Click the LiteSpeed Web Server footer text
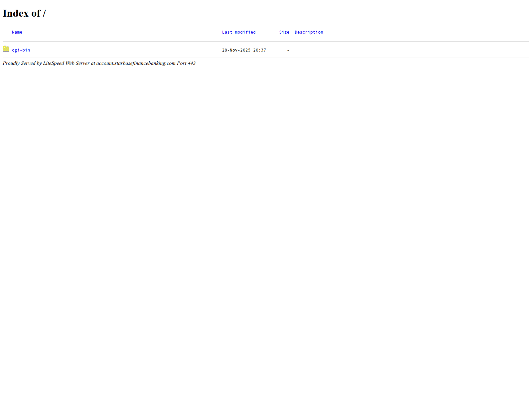 tap(99, 63)
